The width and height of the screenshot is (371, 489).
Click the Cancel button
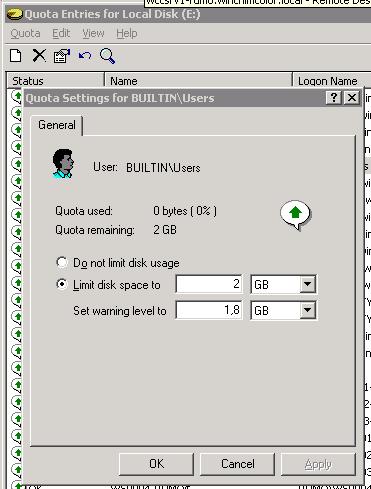(x=238, y=464)
